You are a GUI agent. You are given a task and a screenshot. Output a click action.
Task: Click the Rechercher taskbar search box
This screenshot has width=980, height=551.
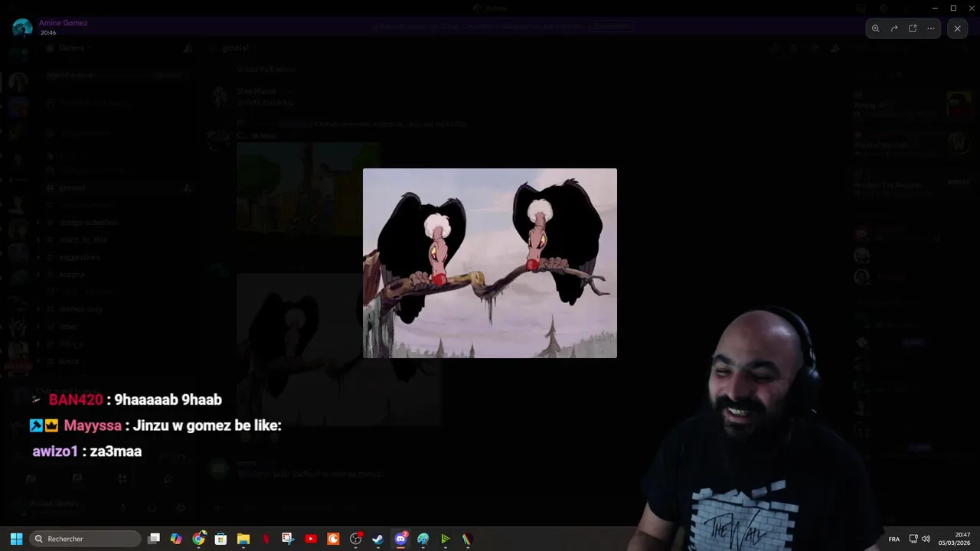tap(85, 539)
